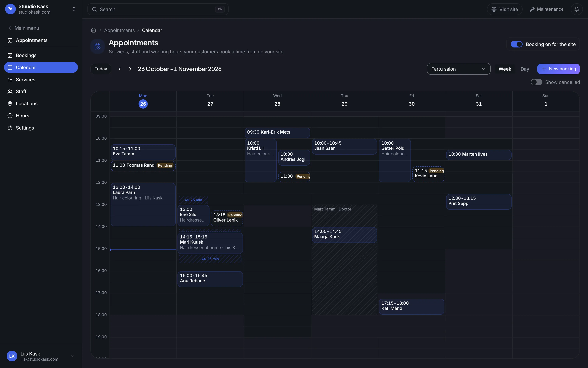Toggle Booking on for the site

[517, 44]
